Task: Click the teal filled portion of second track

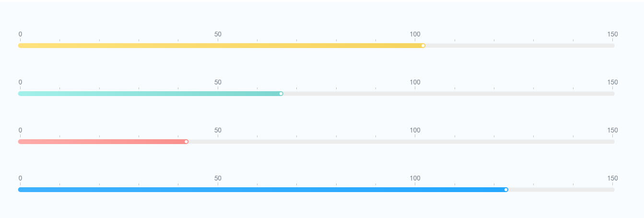Action: (x=150, y=94)
